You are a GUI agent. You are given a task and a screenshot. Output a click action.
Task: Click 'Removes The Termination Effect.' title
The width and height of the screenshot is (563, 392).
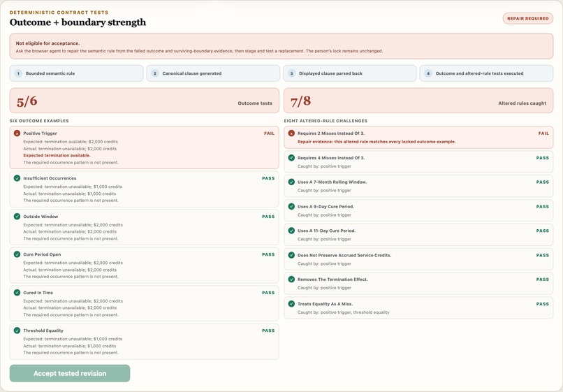click(x=333, y=280)
